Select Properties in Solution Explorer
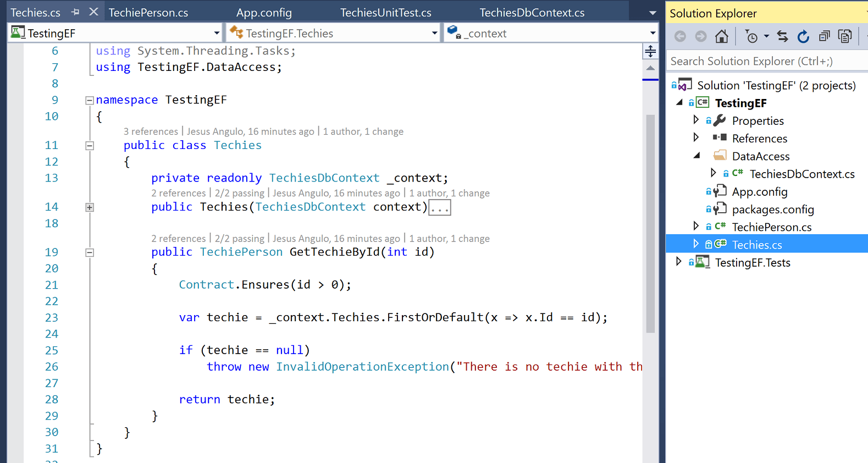 coord(758,120)
